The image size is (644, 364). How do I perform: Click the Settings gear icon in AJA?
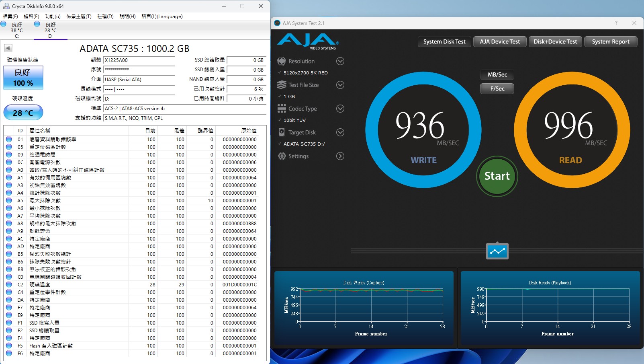coord(282,156)
